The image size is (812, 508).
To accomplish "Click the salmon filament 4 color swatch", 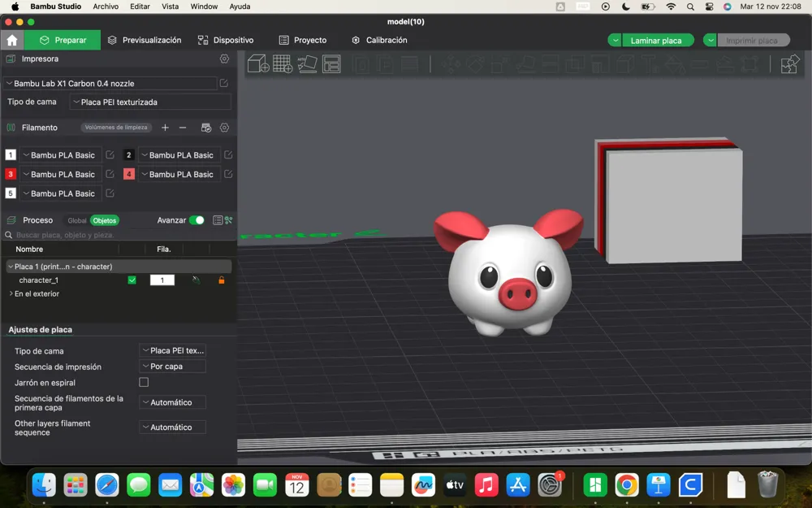I will [x=129, y=174].
